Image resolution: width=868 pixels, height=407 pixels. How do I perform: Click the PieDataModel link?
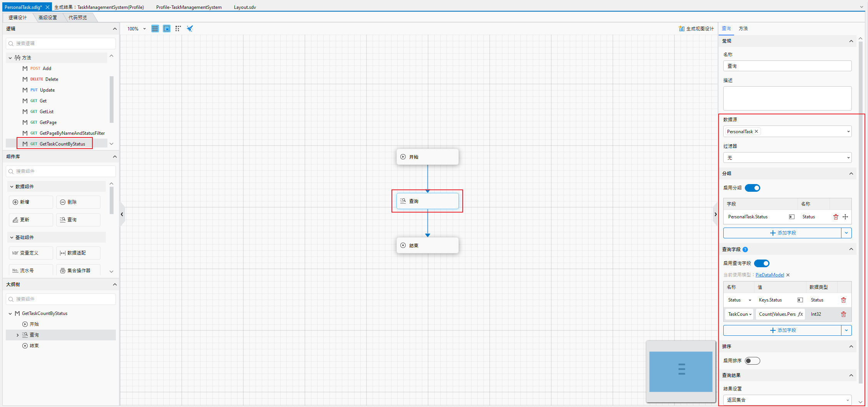click(770, 275)
